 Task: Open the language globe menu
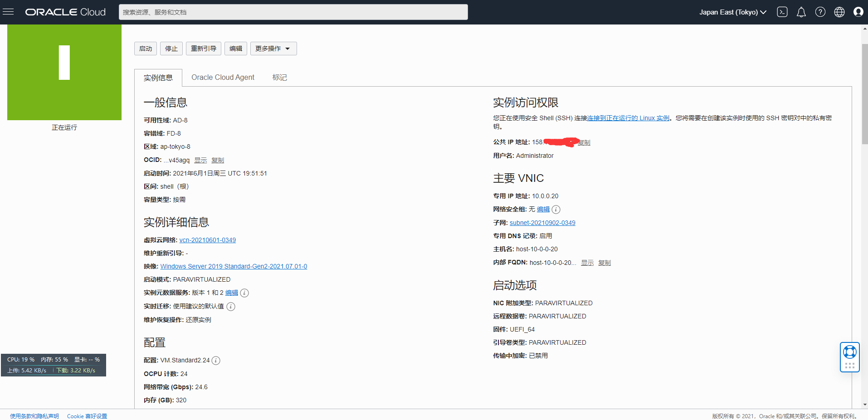[839, 12]
